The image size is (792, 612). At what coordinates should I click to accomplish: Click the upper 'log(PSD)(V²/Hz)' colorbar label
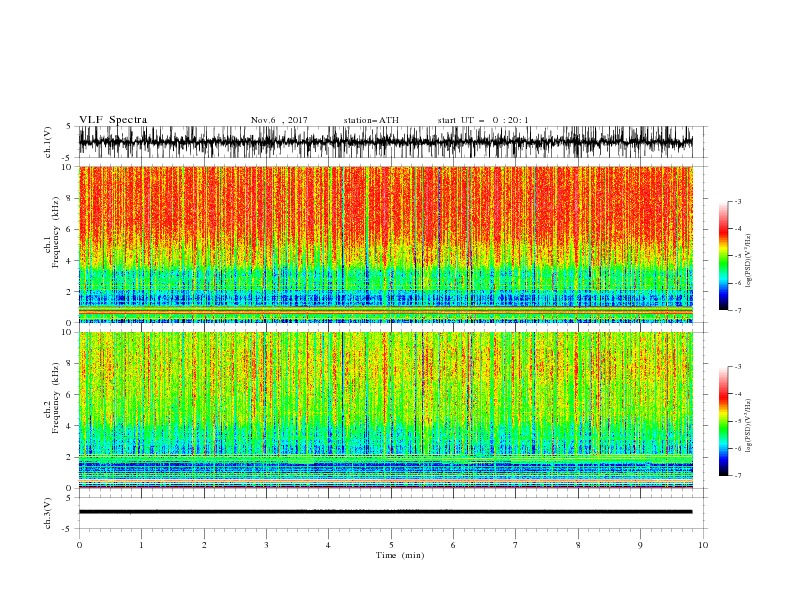pyautogui.click(x=749, y=261)
